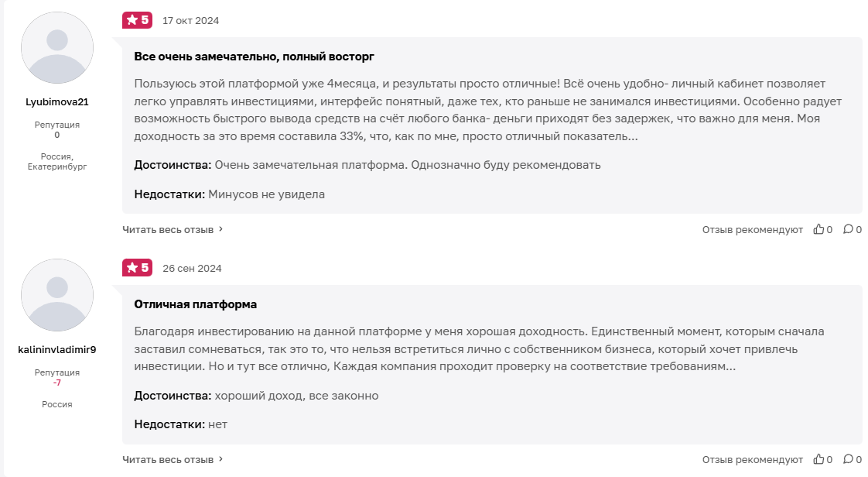
Task: Click the thumbs-up icon on Lyubimova21's review
Action: (818, 229)
